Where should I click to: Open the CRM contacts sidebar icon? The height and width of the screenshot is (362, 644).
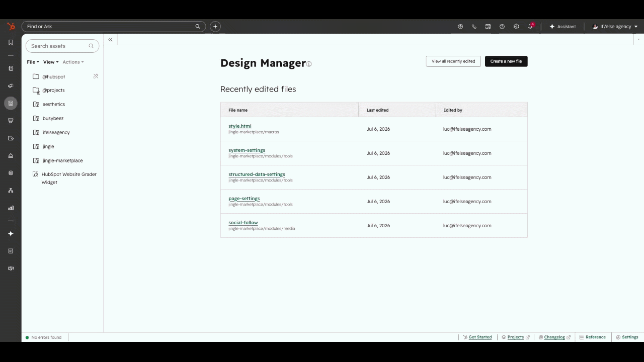(11, 68)
